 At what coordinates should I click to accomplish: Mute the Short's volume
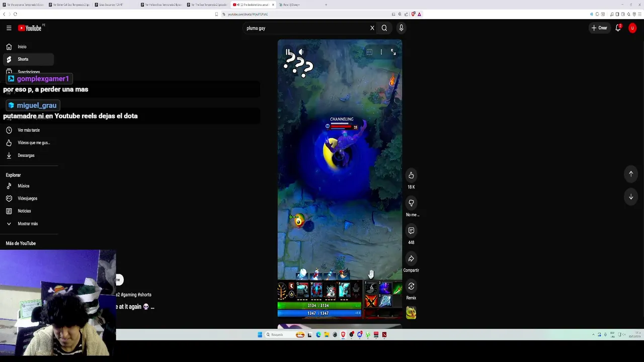pyautogui.click(x=301, y=52)
